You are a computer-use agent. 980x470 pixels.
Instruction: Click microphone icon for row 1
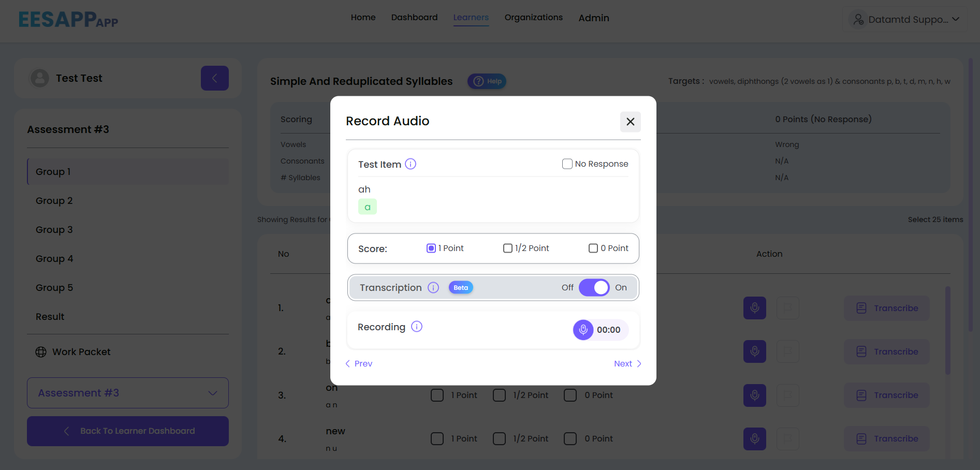click(754, 308)
